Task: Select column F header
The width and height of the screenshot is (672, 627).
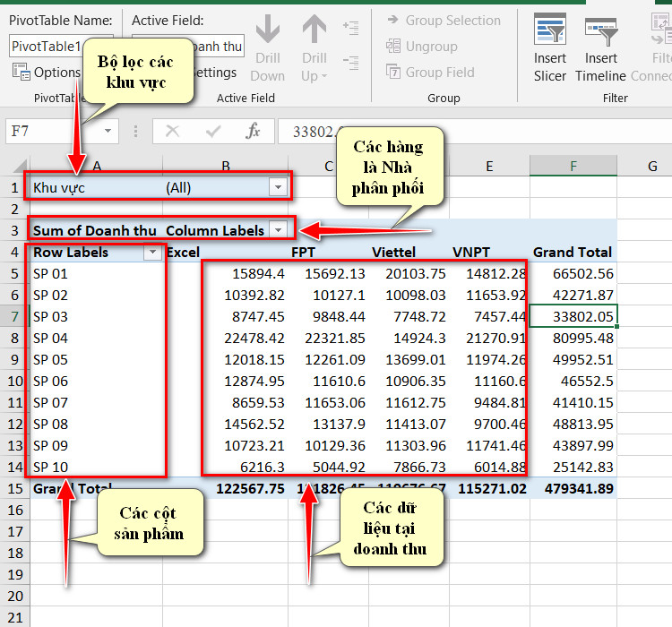Action: tap(573, 167)
